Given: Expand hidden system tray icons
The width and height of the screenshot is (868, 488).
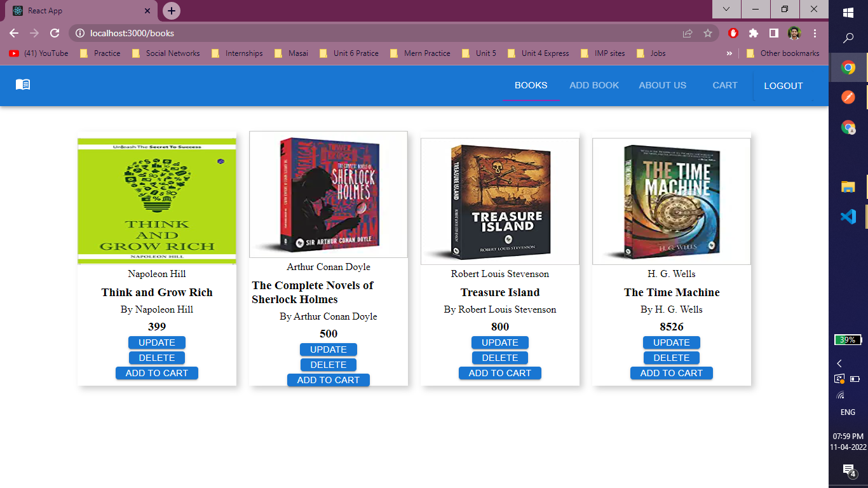Looking at the screenshot, I should coord(839,363).
